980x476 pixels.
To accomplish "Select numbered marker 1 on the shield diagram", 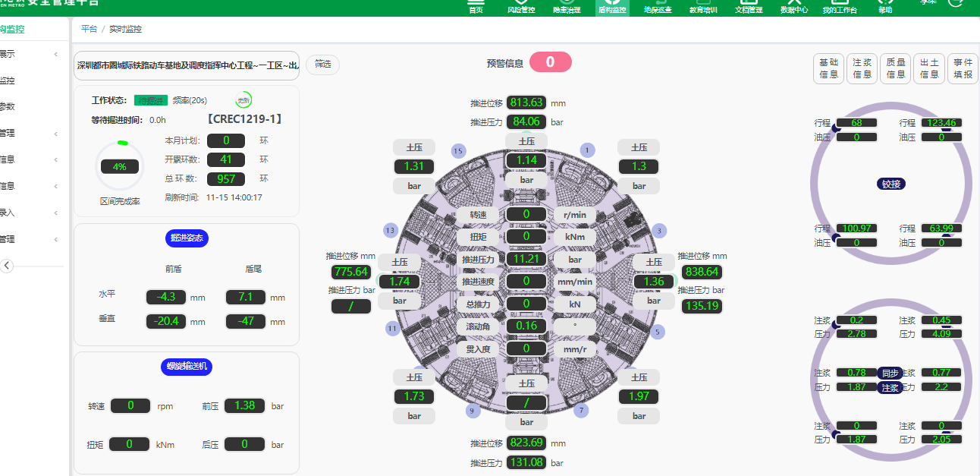I will coord(587,150).
